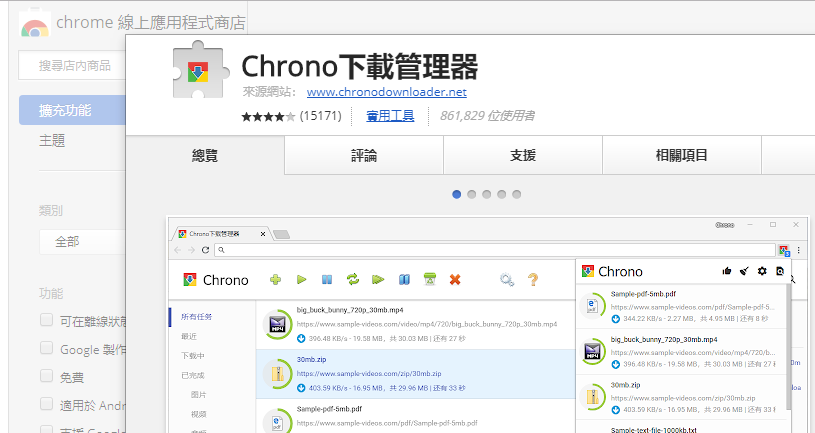This screenshot has height=433, width=815.
Task: Click the PDF file icon for Sample-pdf-5mb.pdf in popup
Action: (x=592, y=306)
